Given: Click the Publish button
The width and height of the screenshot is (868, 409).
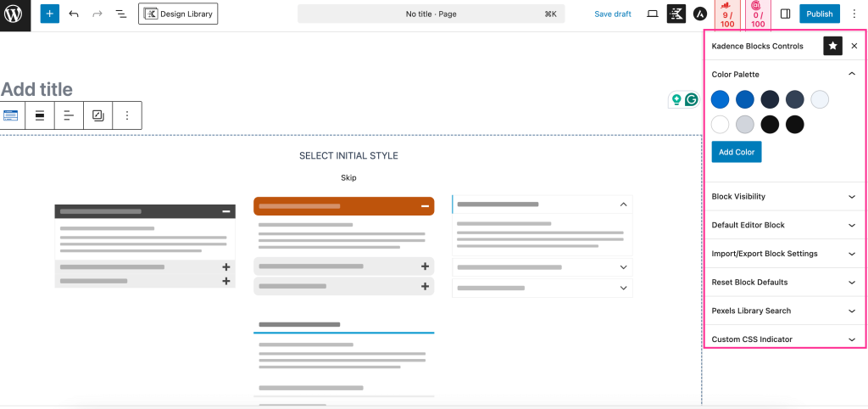Looking at the screenshot, I should 819,14.
